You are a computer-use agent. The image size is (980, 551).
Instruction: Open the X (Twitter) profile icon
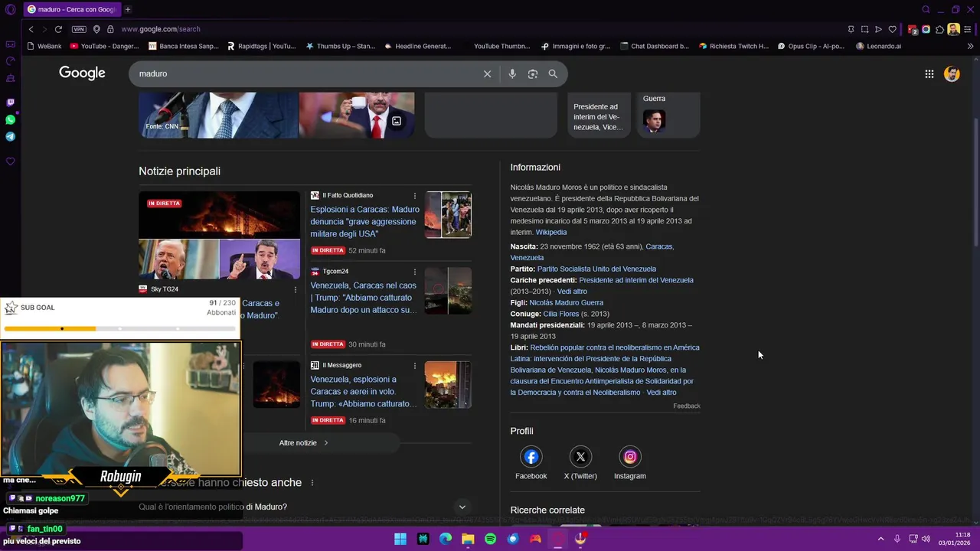[x=580, y=457]
